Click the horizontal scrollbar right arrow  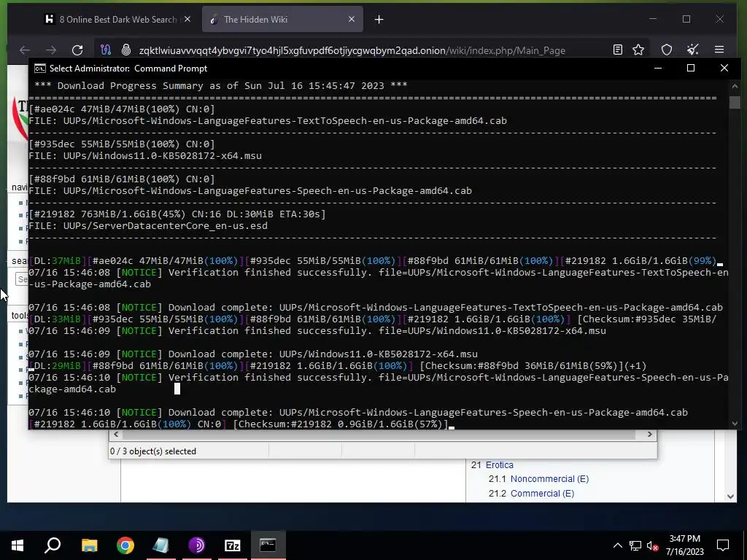[x=649, y=435]
